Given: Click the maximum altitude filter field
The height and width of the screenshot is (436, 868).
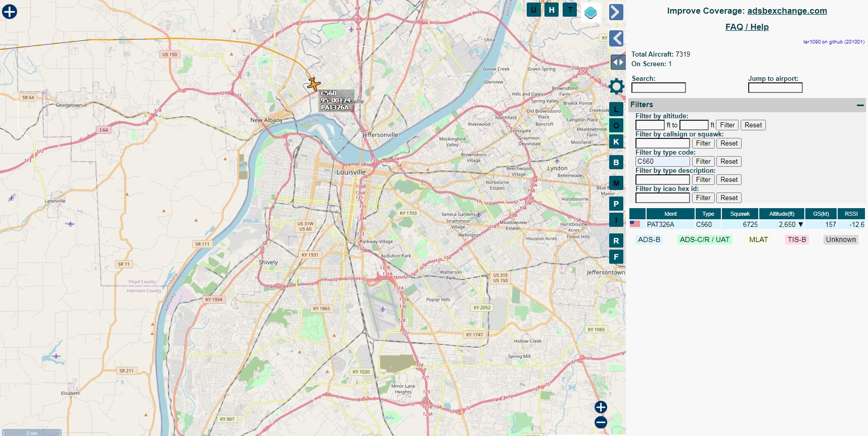Looking at the screenshot, I should pyautogui.click(x=694, y=125).
